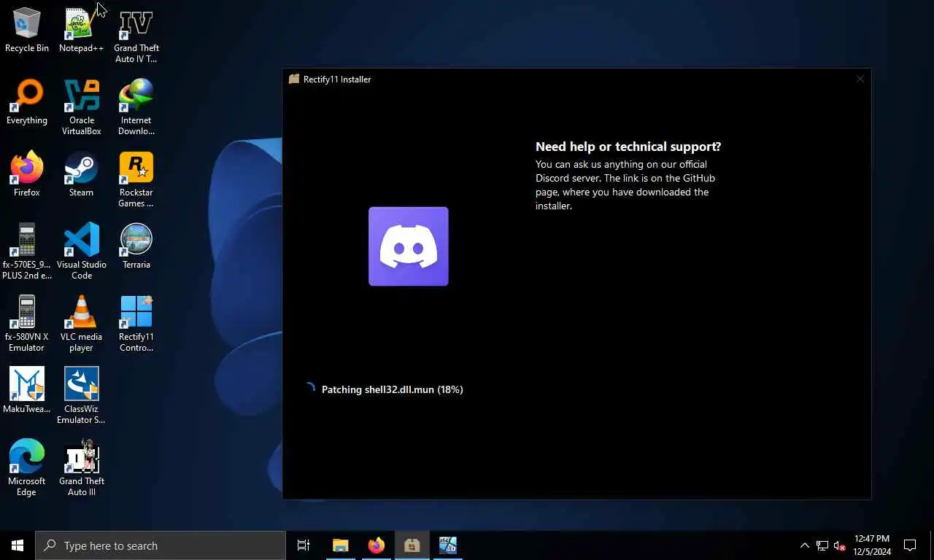Click the Type here to search box
Viewport: 934px width, 560px height.
pyautogui.click(x=161, y=545)
